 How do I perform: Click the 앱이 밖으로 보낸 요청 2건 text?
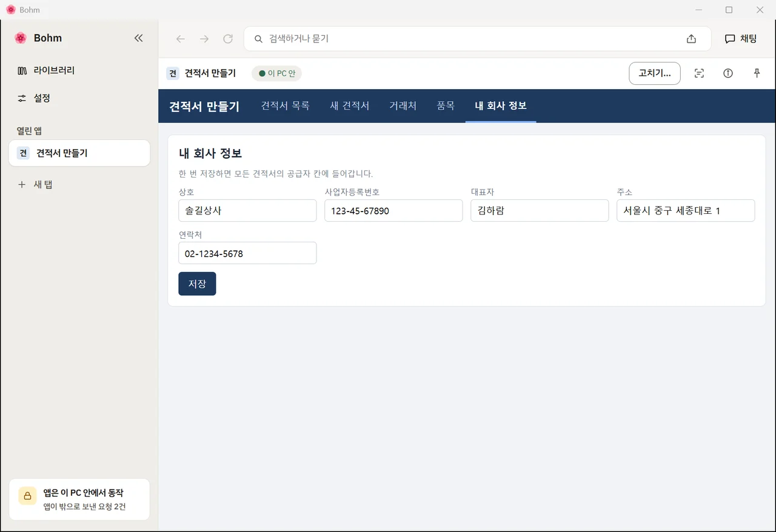(x=84, y=507)
